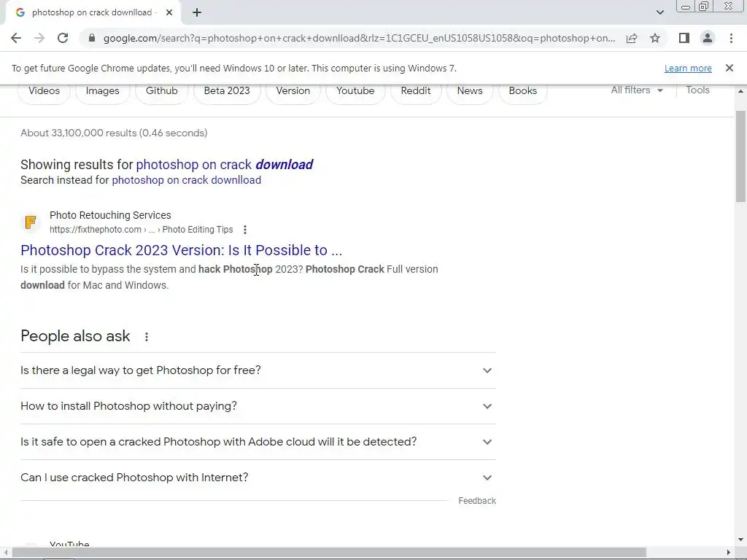The image size is (747, 560).
Task: Go back to the previous page
Action: coord(16,38)
